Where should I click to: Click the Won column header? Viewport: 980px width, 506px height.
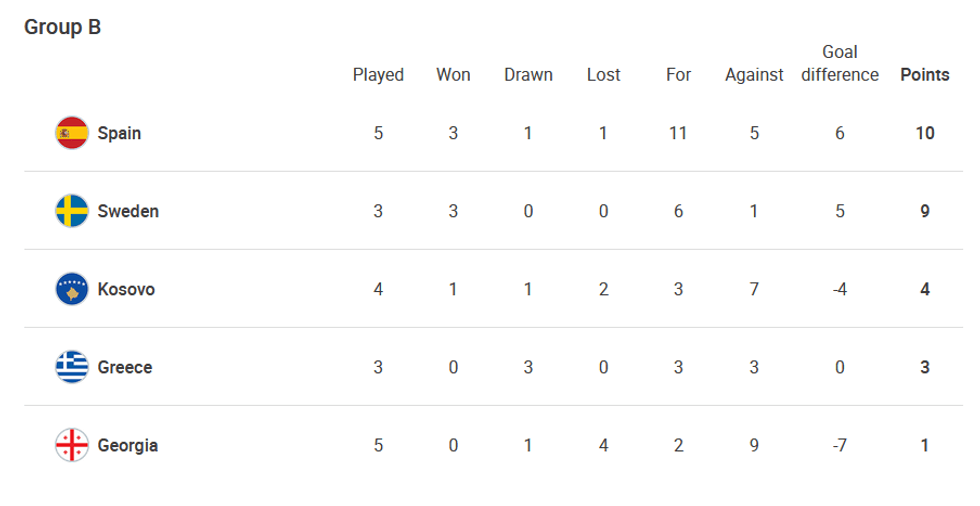pyautogui.click(x=453, y=75)
